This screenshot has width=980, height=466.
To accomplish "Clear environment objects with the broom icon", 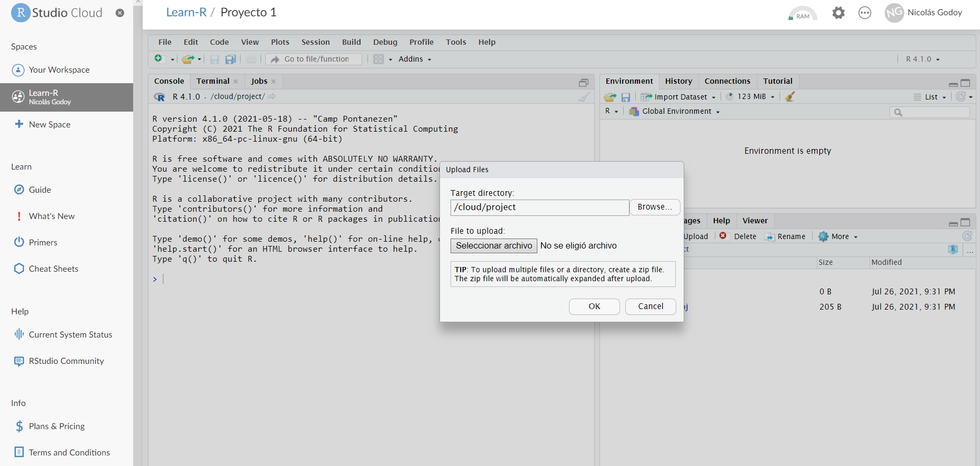I will pos(790,97).
